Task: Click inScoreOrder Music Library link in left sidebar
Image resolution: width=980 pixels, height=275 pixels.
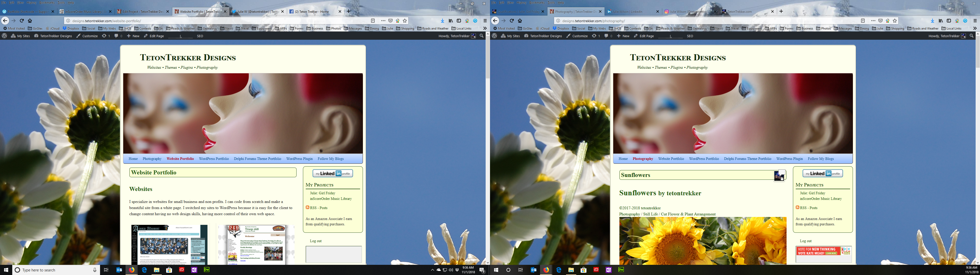Action: [x=330, y=199]
